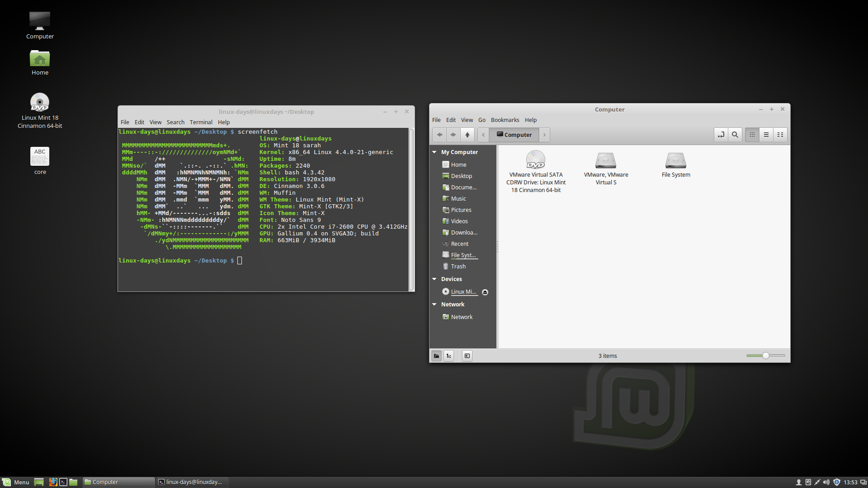Switch to icon view
This screenshot has height=488, width=868.
(x=752, y=135)
